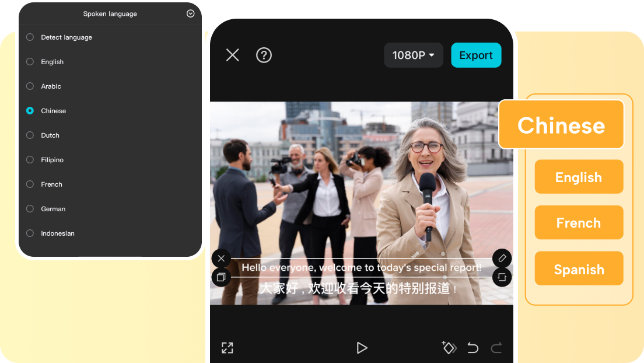Select the Arabic radio button
The height and width of the screenshot is (363, 644).
point(30,86)
